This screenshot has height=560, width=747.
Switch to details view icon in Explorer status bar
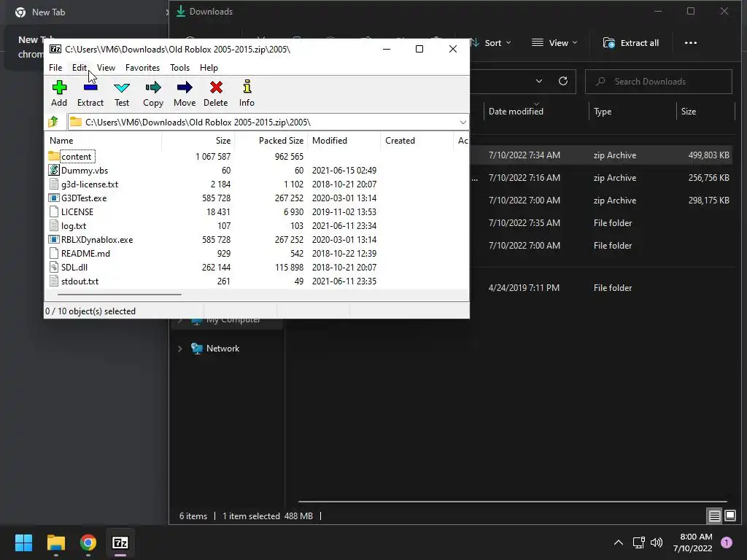[714, 516]
